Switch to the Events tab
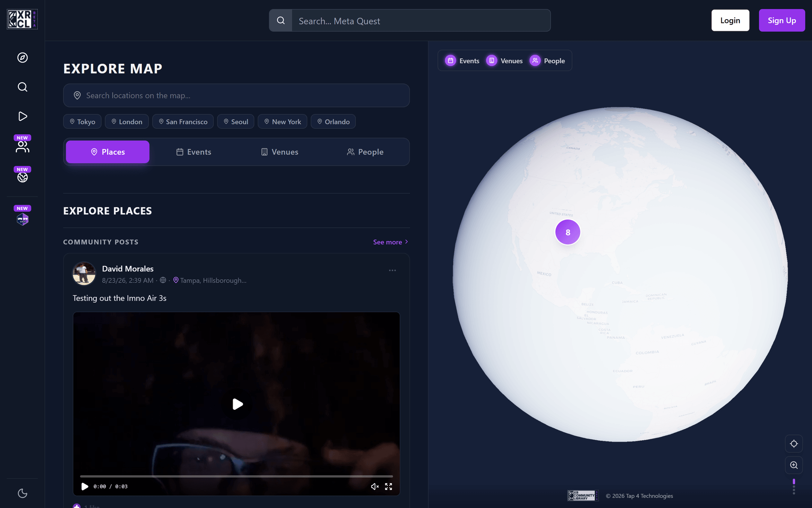This screenshot has height=508, width=812. (x=194, y=152)
